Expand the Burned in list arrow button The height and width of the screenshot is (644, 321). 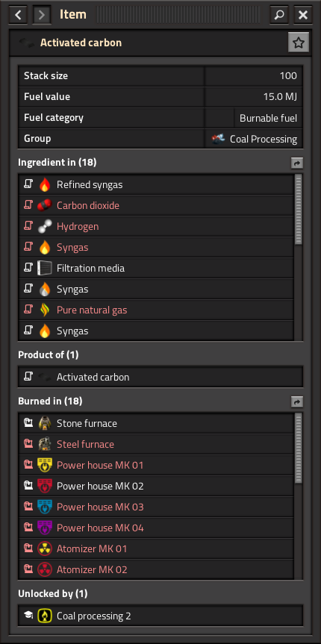[297, 401]
